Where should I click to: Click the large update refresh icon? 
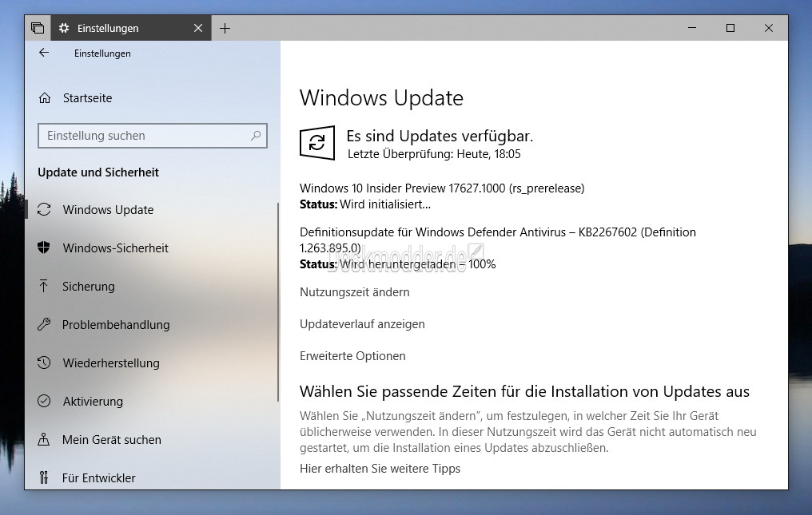[317, 142]
